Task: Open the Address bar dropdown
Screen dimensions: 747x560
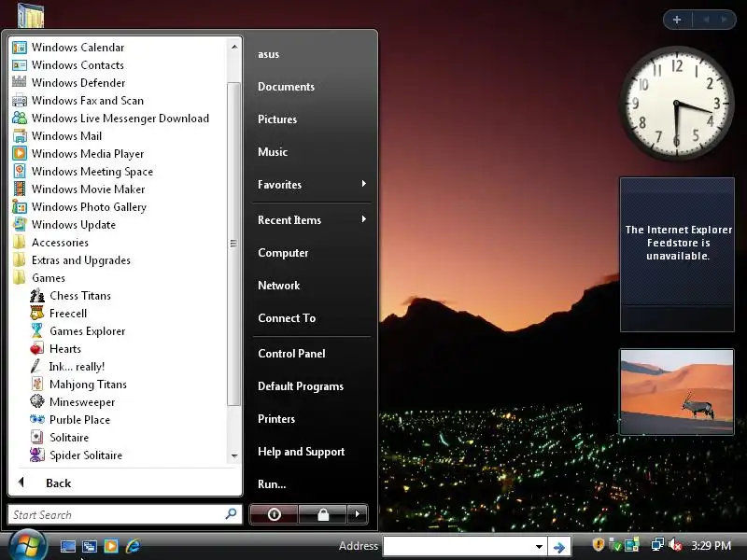Action: pyautogui.click(x=539, y=546)
